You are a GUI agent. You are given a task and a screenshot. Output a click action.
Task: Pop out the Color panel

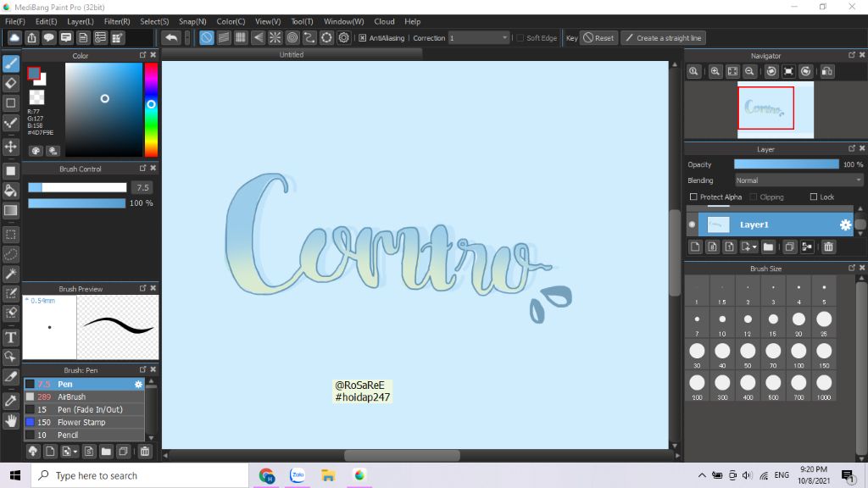click(x=142, y=55)
